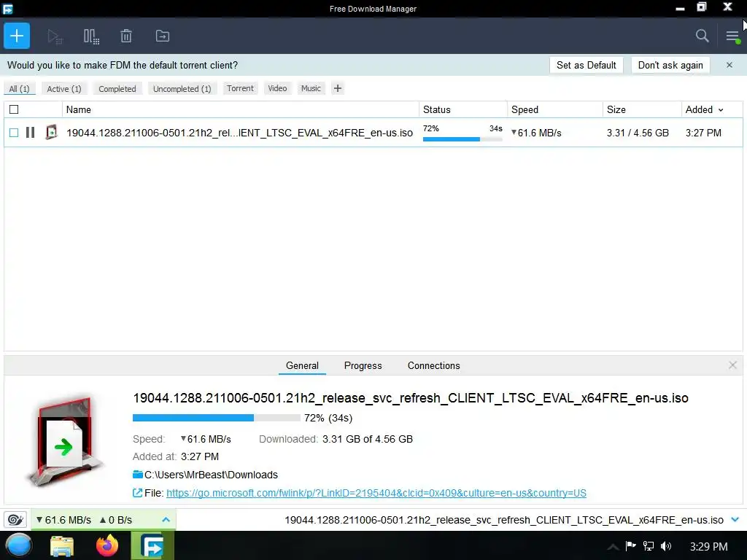Image resolution: width=747 pixels, height=560 pixels.
Task: Collapse bottom panel with status bar chevron
Action: coord(735,519)
